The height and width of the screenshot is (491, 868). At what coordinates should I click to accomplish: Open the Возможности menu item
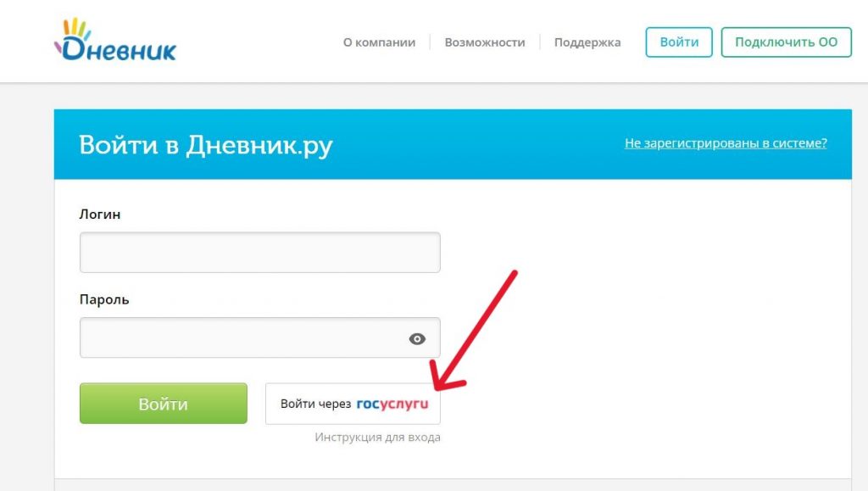[485, 42]
